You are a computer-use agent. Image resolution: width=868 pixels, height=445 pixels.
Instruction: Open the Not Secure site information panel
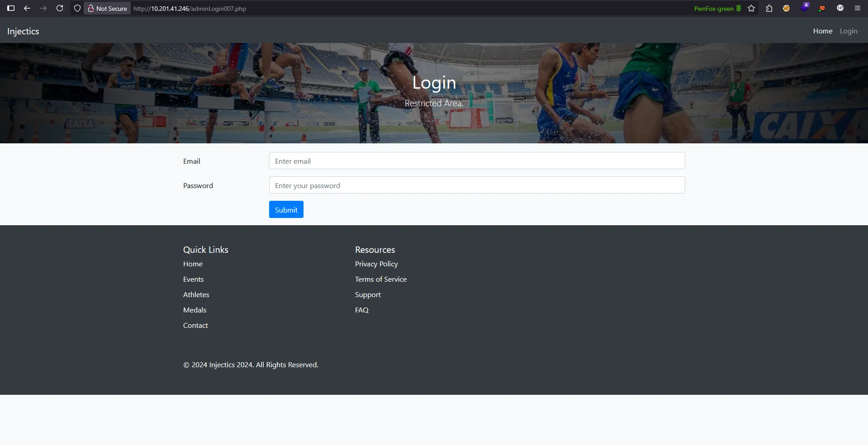(107, 8)
